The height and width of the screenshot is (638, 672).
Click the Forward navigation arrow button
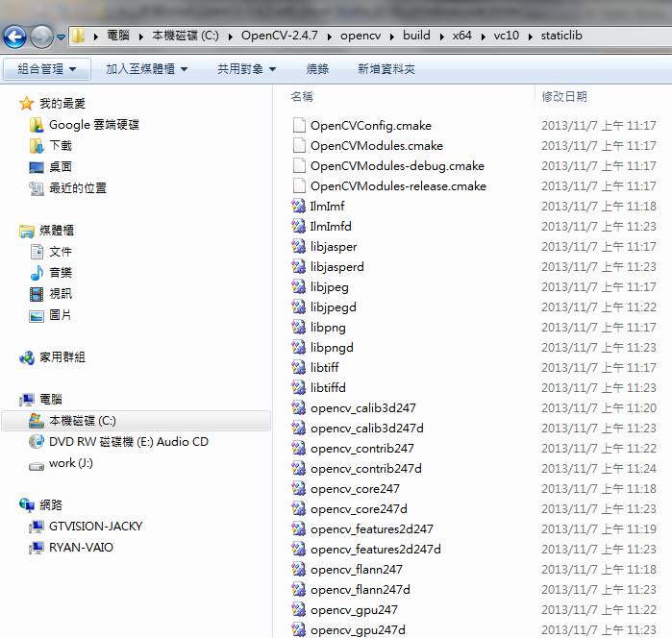(41, 37)
